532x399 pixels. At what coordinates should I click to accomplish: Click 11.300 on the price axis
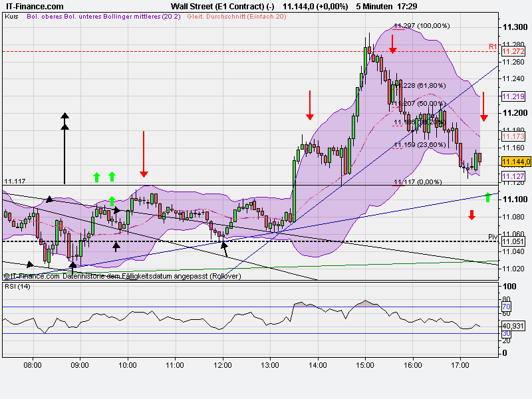coord(515,27)
